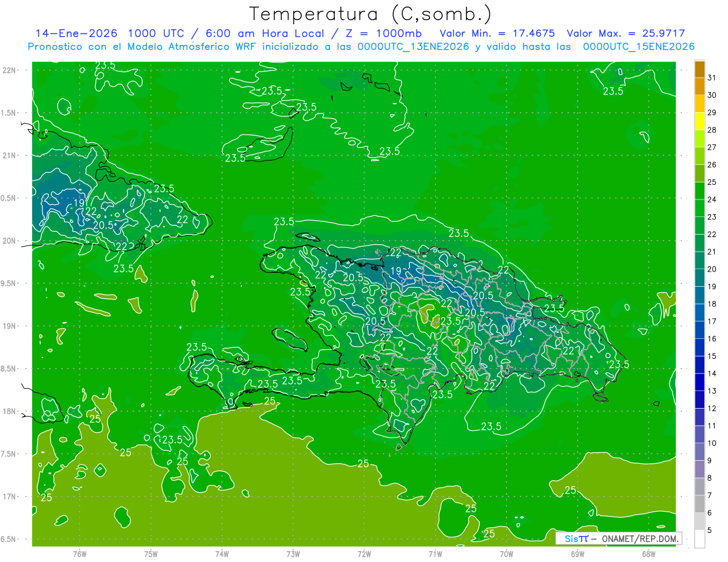Click legend value 10
The width and height of the screenshot is (728, 562).
(712, 443)
